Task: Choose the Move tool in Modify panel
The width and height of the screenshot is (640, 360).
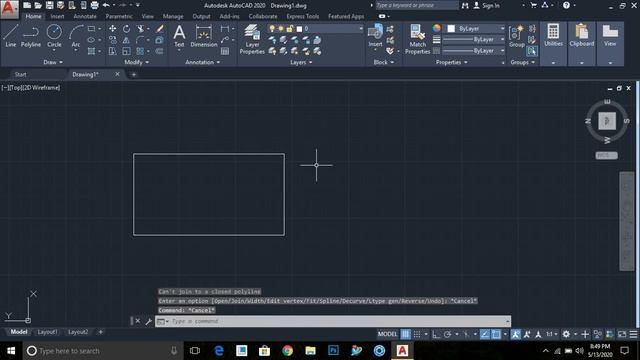Action: tap(112, 29)
